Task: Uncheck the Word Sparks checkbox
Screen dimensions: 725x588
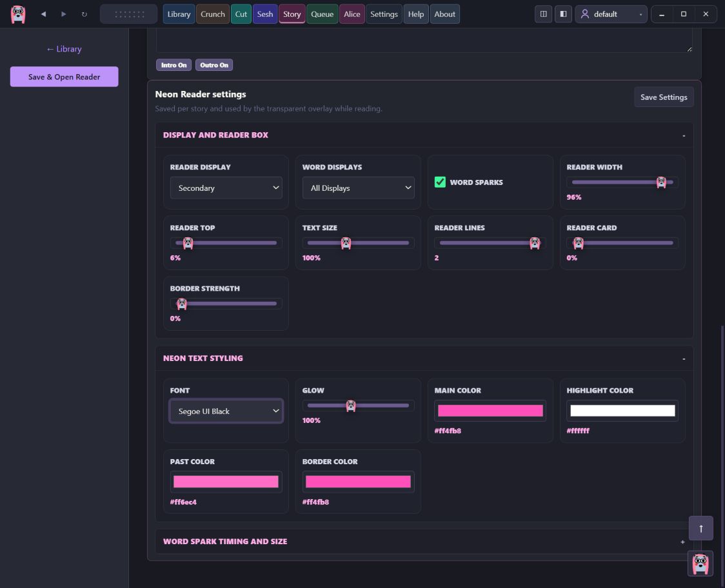Action: tap(440, 182)
